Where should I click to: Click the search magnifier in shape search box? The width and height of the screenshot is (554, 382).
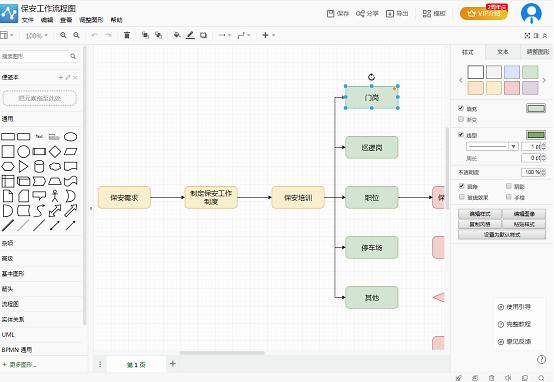click(73, 56)
